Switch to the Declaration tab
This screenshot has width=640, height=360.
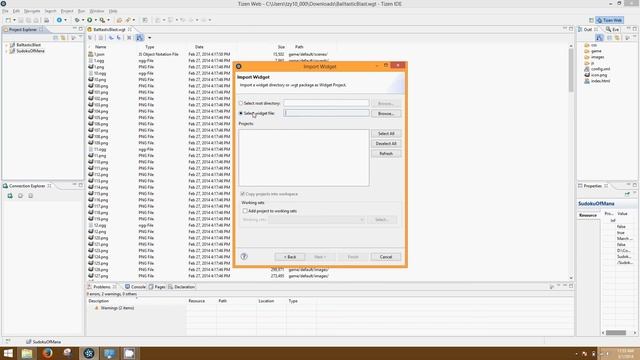tap(182, 287)
